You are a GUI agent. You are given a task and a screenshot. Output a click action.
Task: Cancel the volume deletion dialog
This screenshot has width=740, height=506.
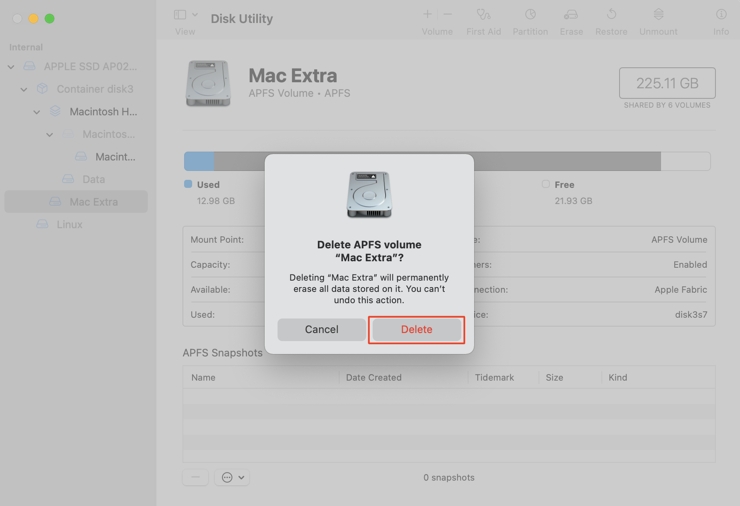(321, 329)
